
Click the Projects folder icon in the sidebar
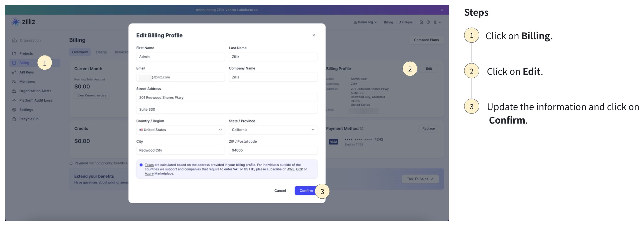click(x=14, y=53)
